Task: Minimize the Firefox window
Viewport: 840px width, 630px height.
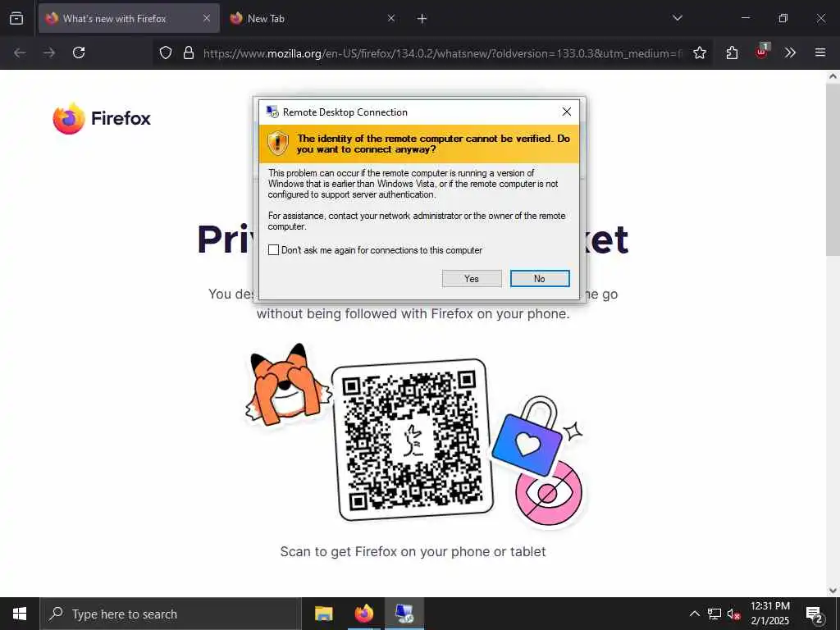Action: [x=745, y=18]
